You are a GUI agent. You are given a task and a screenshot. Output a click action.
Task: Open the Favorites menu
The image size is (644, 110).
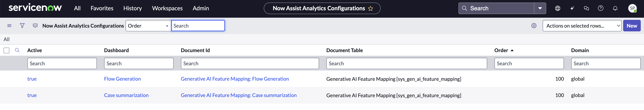click(102, 8)
